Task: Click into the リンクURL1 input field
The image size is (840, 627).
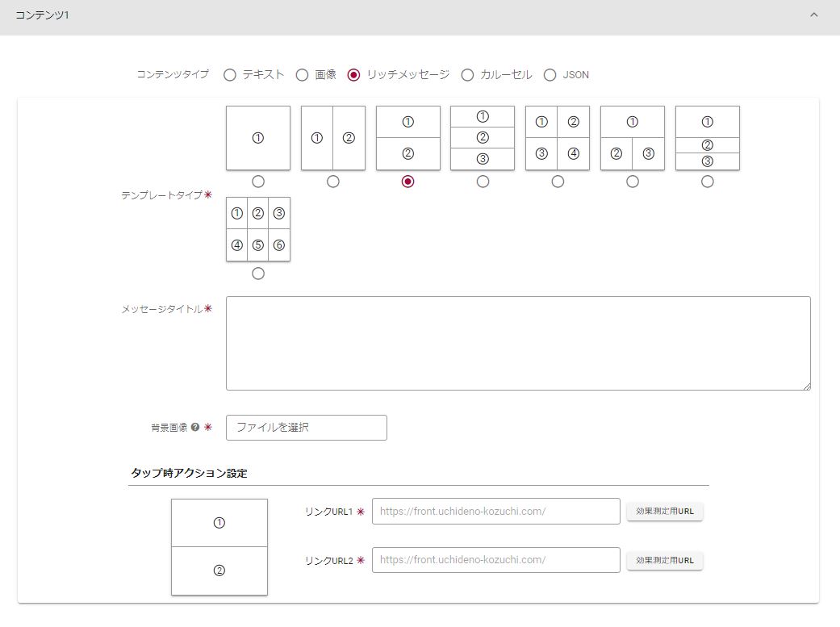Action: [x=495, y=512]
